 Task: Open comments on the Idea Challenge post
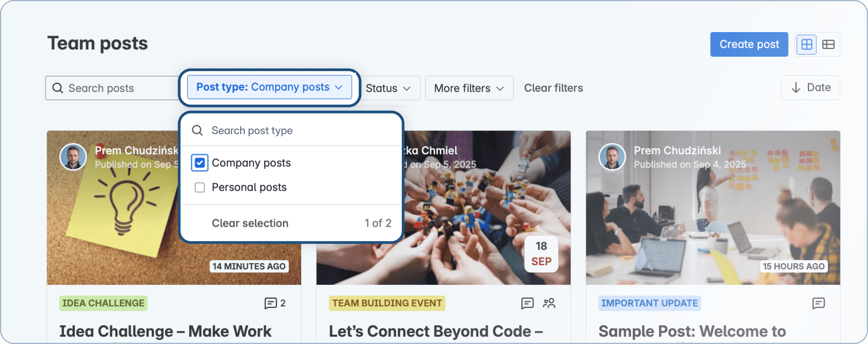(x=270, y=303)
